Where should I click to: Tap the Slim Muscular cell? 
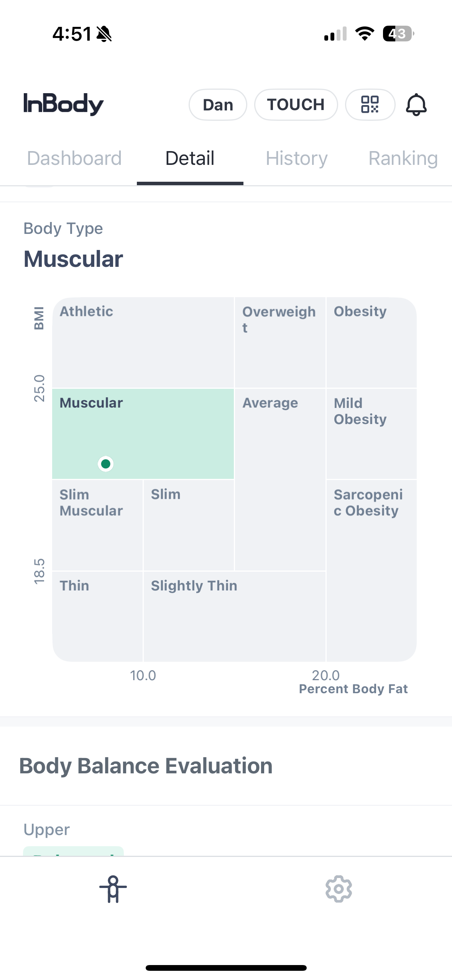(x=97, y=525)
